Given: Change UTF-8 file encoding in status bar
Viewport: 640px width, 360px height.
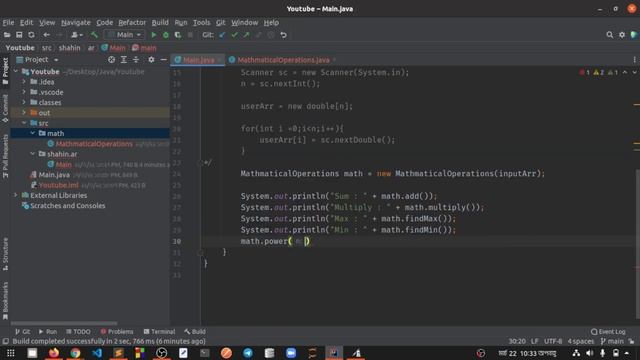Looking at the screenshot, I should [x=553, y=341].
